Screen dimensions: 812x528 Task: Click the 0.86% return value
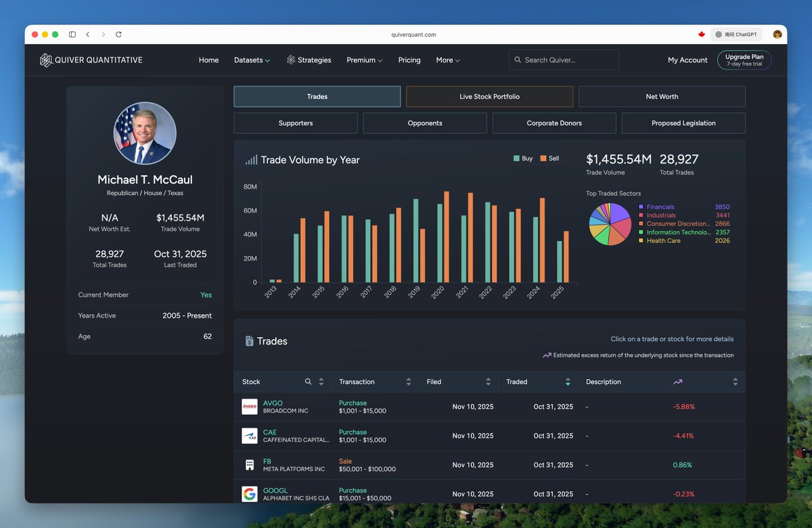[683, 465]
